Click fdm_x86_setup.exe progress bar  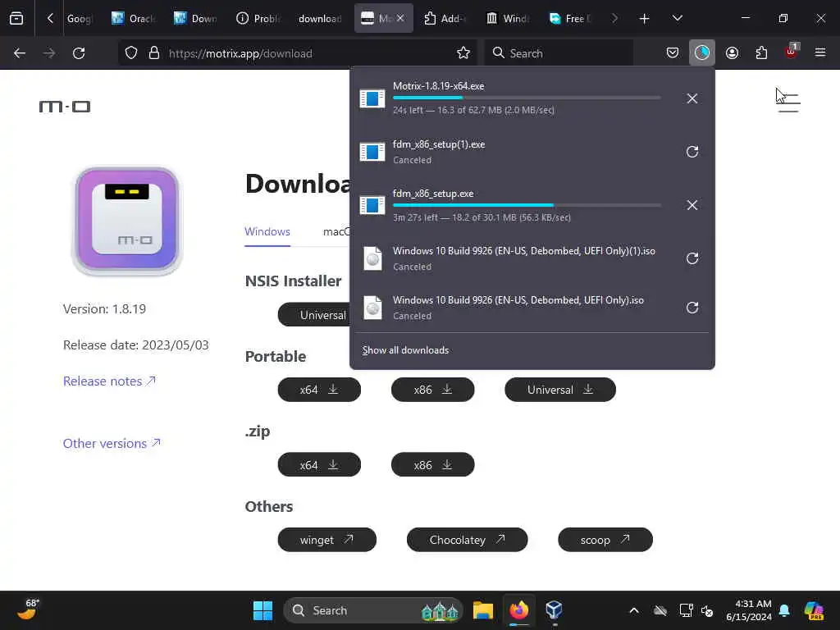[x=527, y=204]
